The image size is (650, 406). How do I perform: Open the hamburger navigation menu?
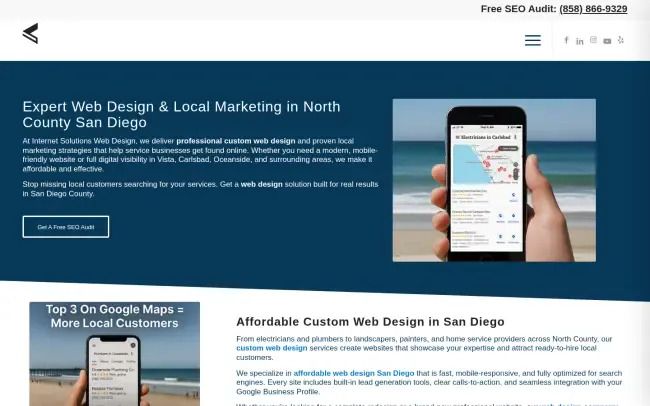click(x=533, y=40)
